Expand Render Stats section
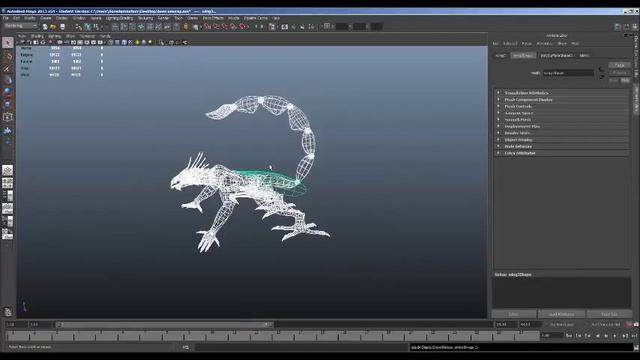Image resolution: width=640 pixels, height=360 pixels. [x=561, y=133]
